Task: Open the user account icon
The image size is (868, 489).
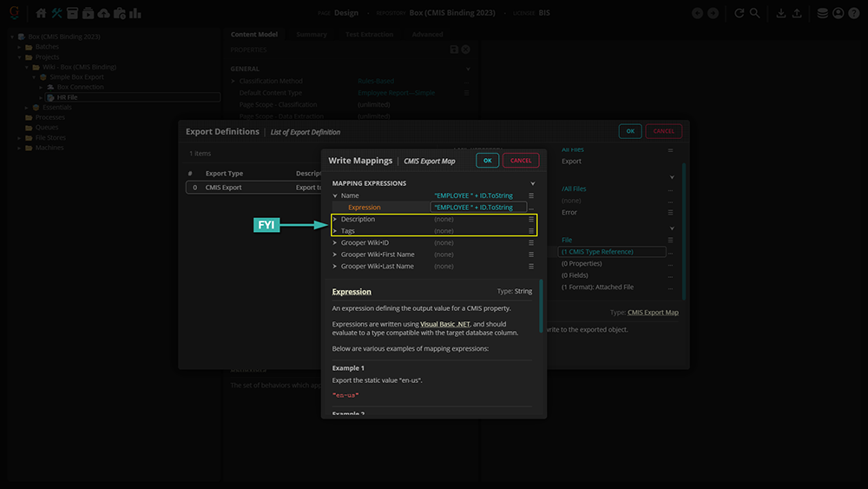Action: tap(838, 13)
